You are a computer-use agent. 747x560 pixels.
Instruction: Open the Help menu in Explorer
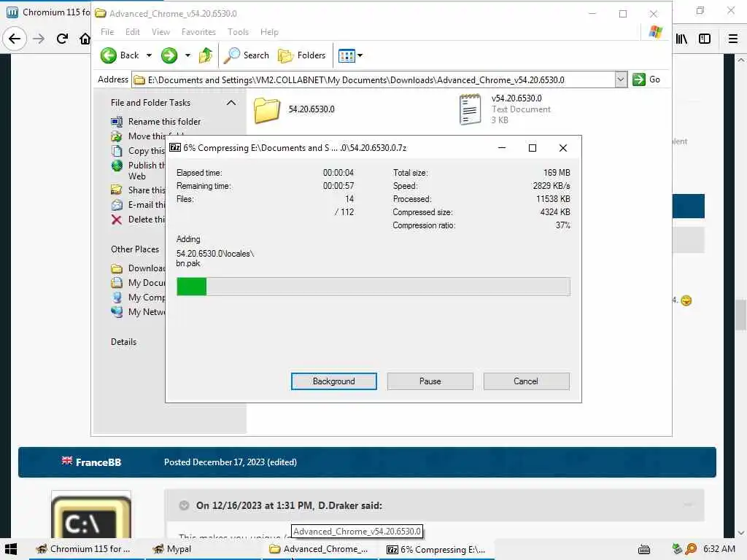(x=269, y=32)
